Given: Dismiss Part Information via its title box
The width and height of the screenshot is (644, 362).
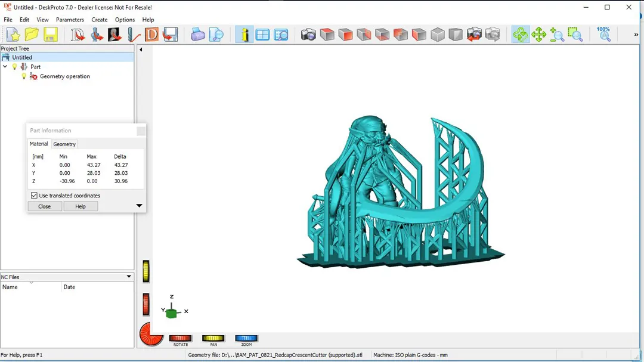Looking at the screenshot, I should click(141, 131).
